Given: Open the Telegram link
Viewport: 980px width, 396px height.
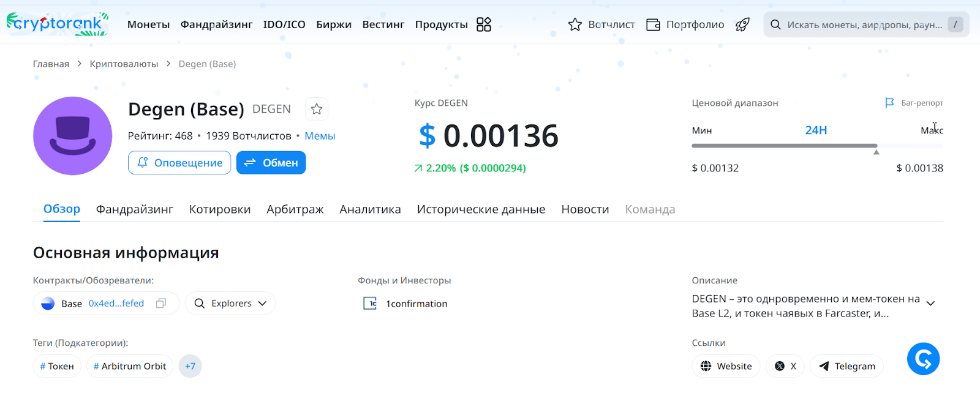Looking at the screenshot, I should tap(846, 366).
